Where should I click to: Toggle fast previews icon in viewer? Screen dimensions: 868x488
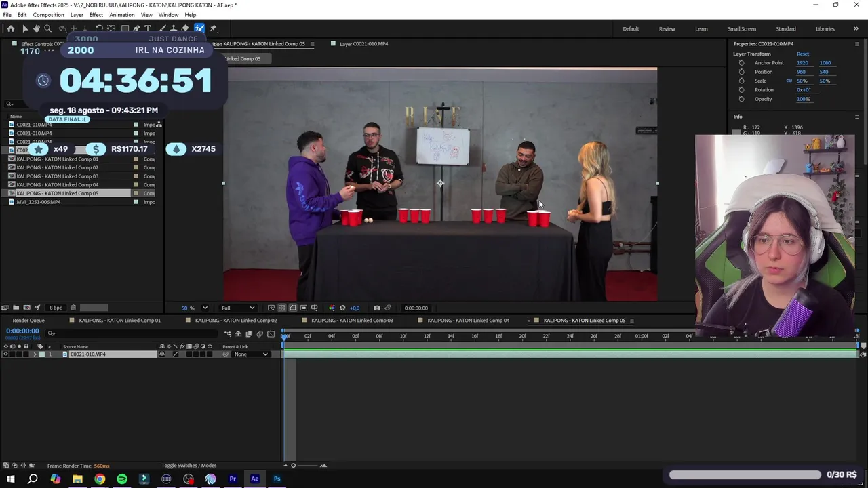[271, 308]
